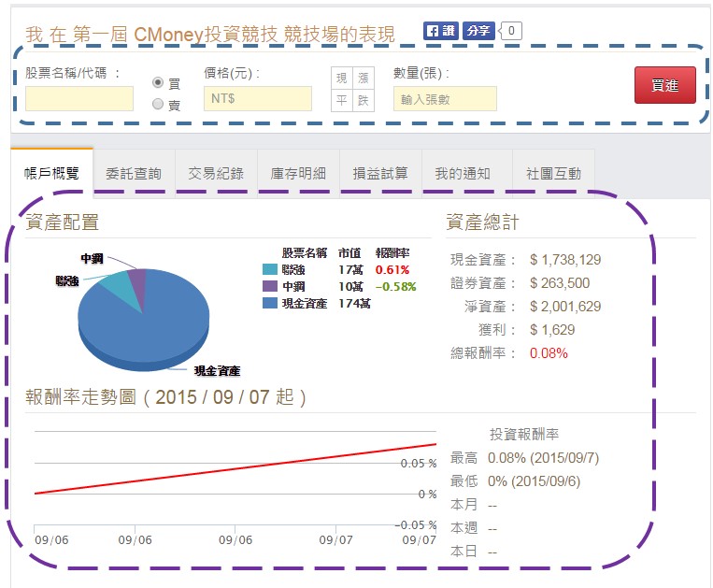Viewport: 713px width, 588px height.
Task: Click the 漲 price shortcut cell
Action: (x=364, y=79)
